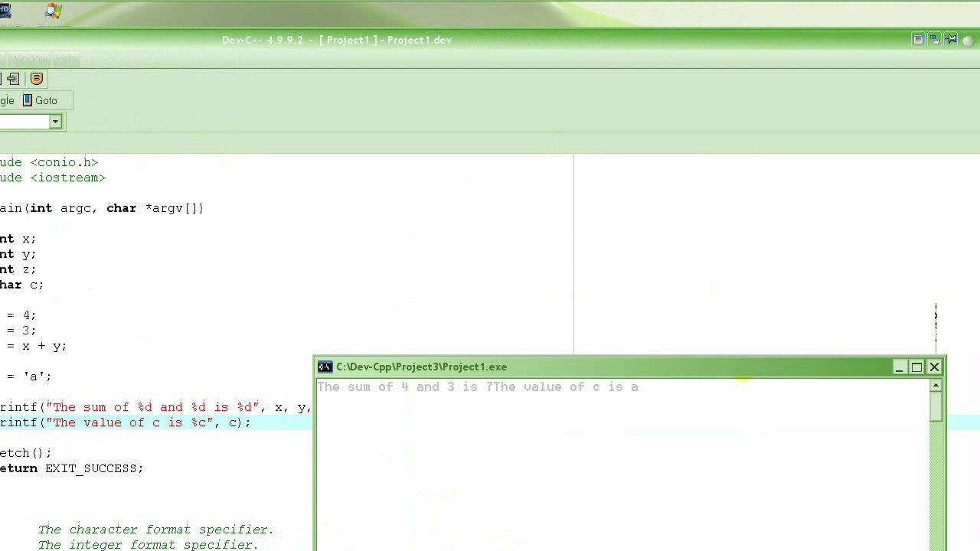This screenshot has width=980, height=551.
Task: Click the blue overlapping squares title bar icon
Action: pyautogui.click(x=935, y=40)
